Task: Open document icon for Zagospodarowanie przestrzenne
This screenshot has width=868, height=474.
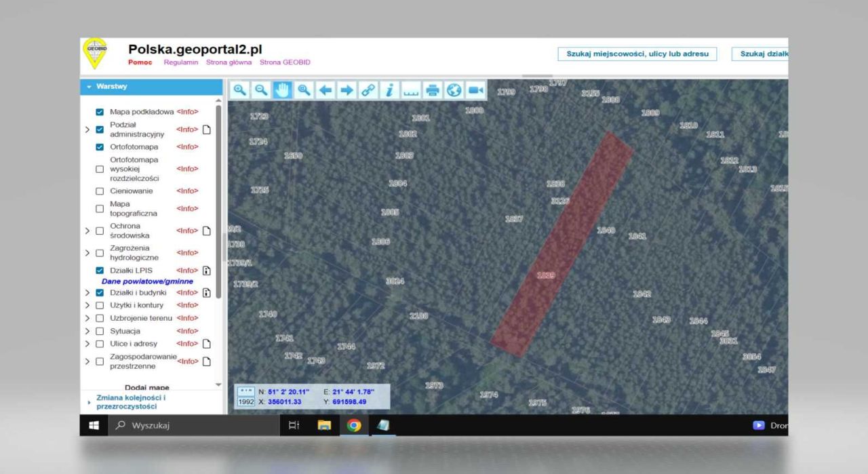Action: click(208, 361)
